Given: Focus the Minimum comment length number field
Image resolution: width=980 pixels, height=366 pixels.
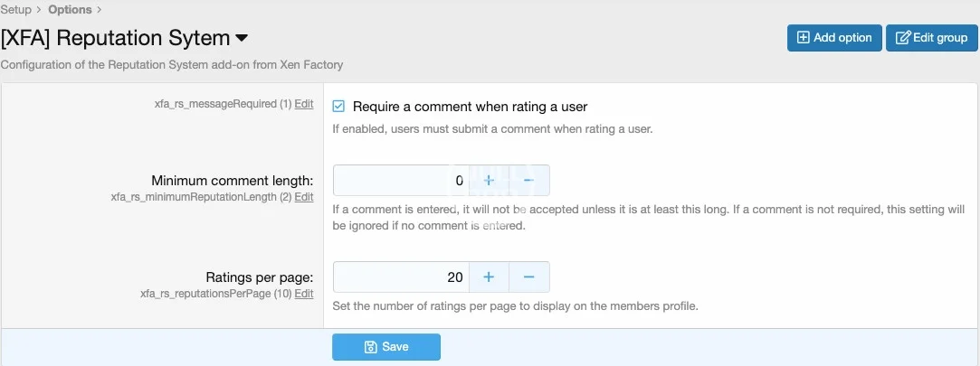Looking at the screenshot, I should [x=400, y=181].
